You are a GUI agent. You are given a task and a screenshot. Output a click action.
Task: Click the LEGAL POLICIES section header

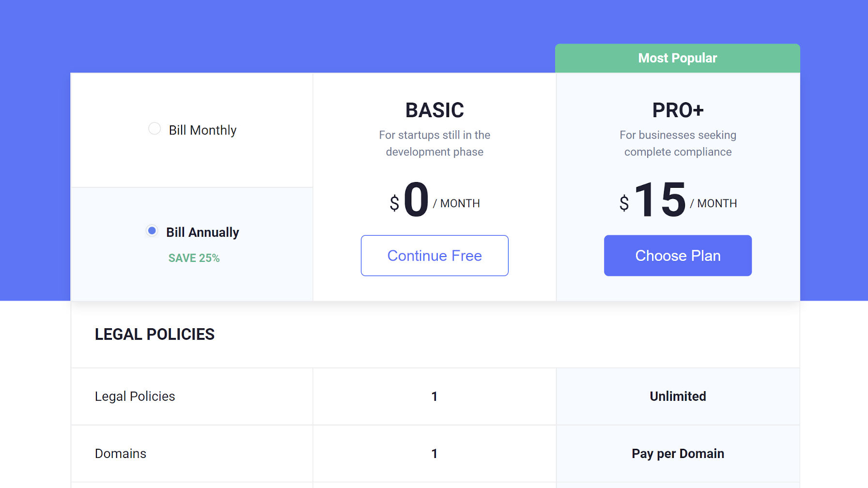tap(155, 335)
